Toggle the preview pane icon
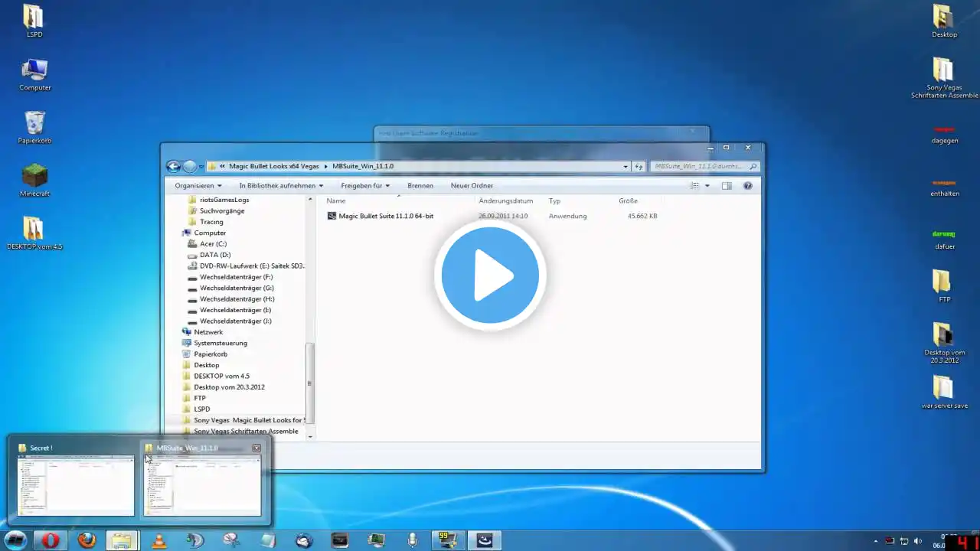The width and height of the screenshot is (980, 551). [x=727, y=185]
